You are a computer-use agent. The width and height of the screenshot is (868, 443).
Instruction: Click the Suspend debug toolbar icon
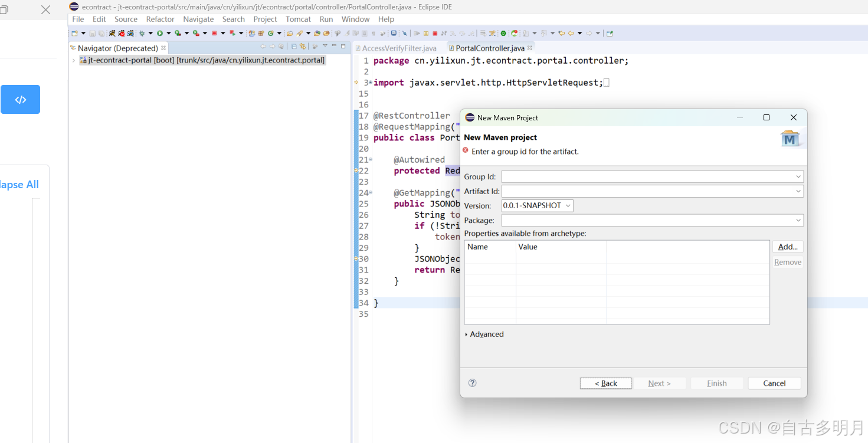click(426, 33)
